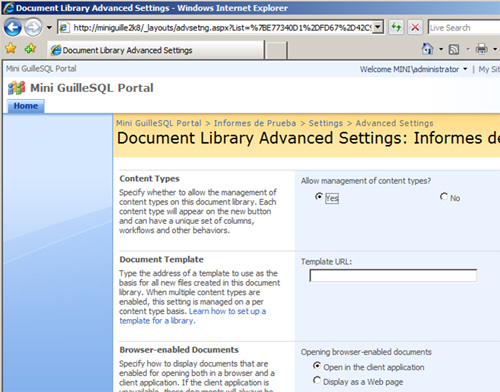The image size is (500, 392).
Task: Open Favorites Center star icon
Action: click(x=11, y=49)
